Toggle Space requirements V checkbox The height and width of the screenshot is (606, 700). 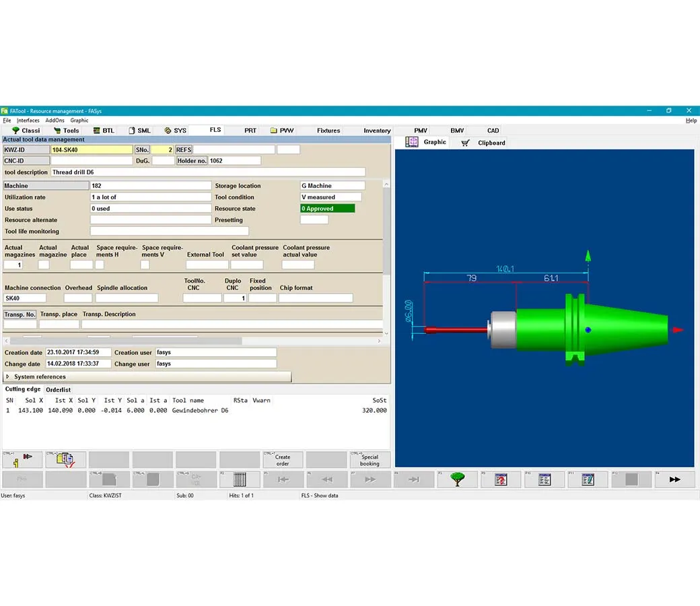click(x=145, y=265)
